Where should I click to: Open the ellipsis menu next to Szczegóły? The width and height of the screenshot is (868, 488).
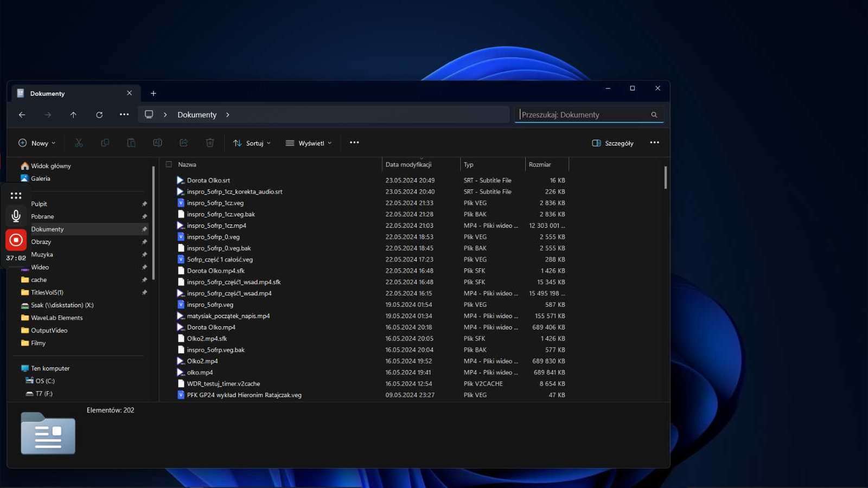click(x=655, y=143)
